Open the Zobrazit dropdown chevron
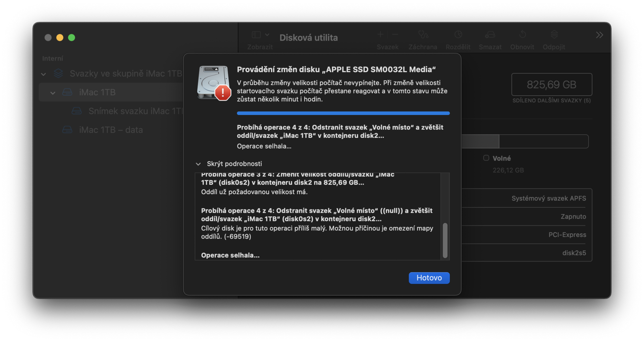The width and height of the screenshot is (644, 342). (x=267, y=34)
